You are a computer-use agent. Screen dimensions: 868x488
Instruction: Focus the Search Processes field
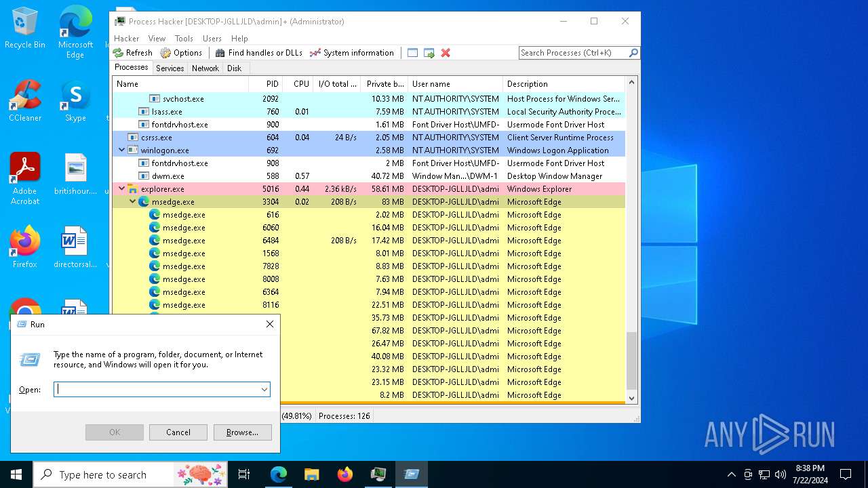[573, 53]
